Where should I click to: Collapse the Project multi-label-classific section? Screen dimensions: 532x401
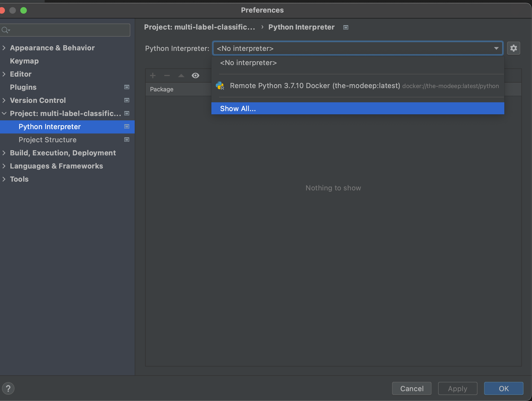click(x=4, y=113)
